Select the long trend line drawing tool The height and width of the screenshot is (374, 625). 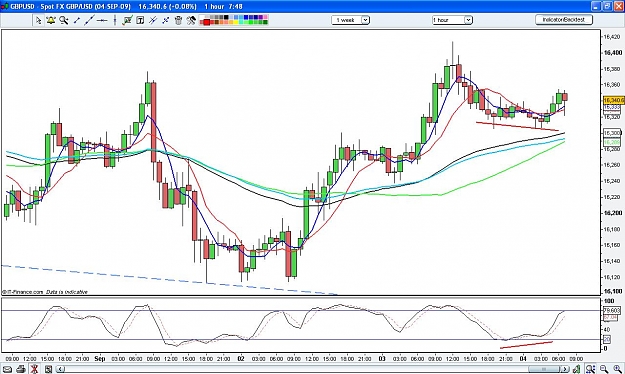click(89, 20)
